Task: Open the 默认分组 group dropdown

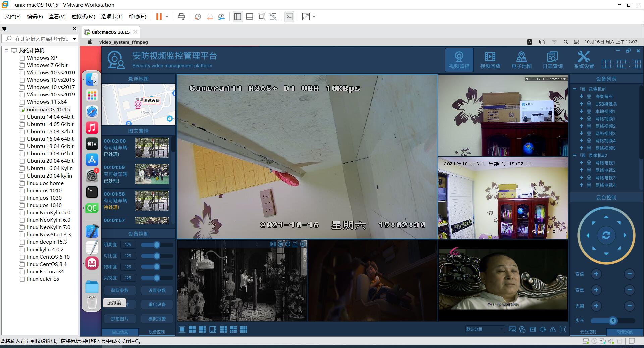Action: click(x=484, y=329)
